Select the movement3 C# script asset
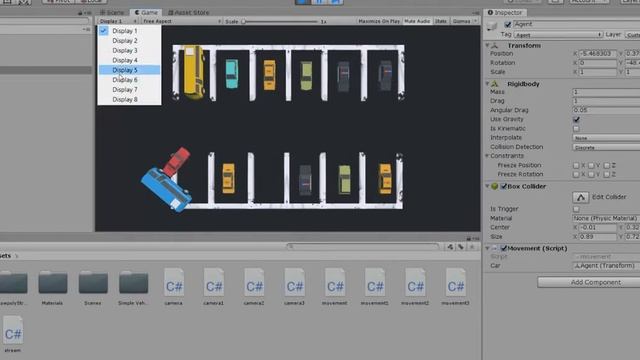 point(456,287)
